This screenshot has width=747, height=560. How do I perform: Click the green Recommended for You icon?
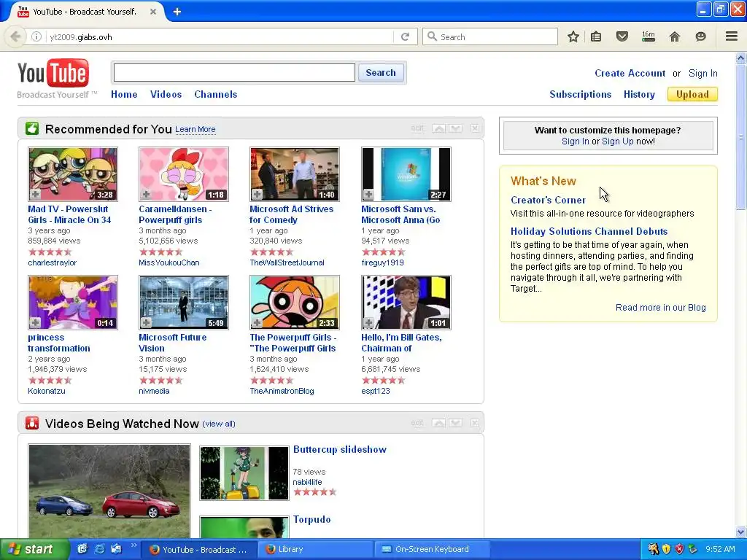(32, 128)
